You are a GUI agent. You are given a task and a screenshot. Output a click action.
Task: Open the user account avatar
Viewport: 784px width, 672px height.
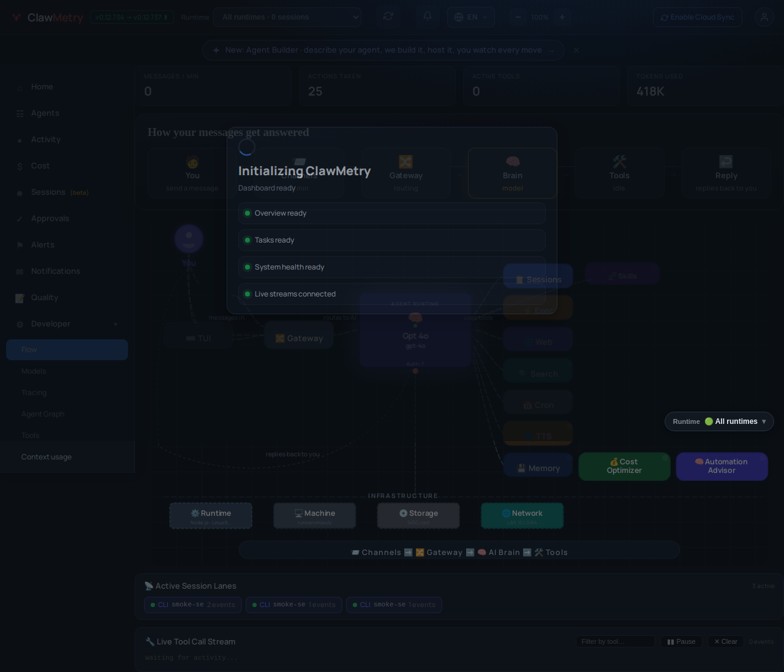764,17
